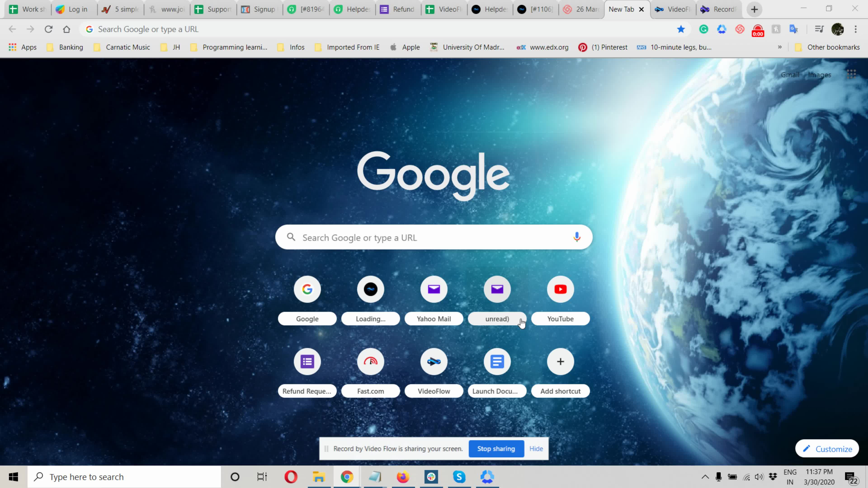Open Task View on the taskbar
Screen dimensions: 868x488
pos(262,477)
